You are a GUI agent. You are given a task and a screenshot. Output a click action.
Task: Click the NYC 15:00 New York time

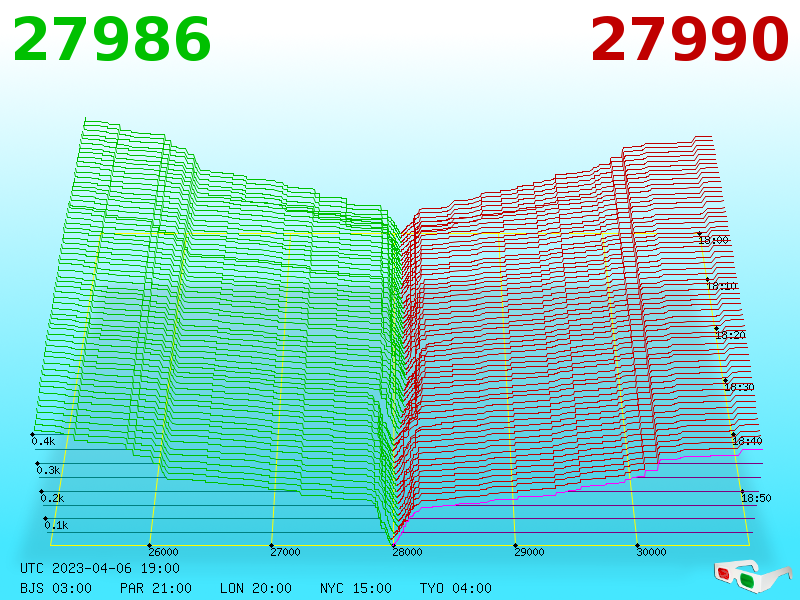click(x=356, y=588)
